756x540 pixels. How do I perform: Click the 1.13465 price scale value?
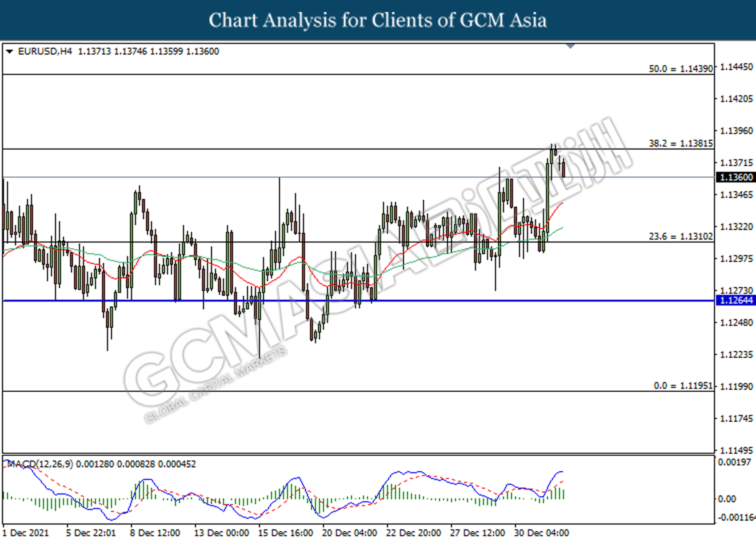tap(736, 194)
